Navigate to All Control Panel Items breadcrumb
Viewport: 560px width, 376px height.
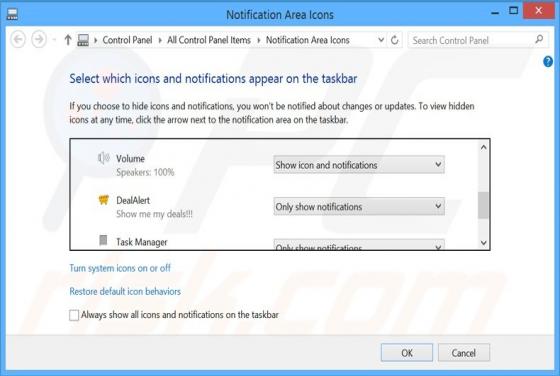(x=209, y=40)
